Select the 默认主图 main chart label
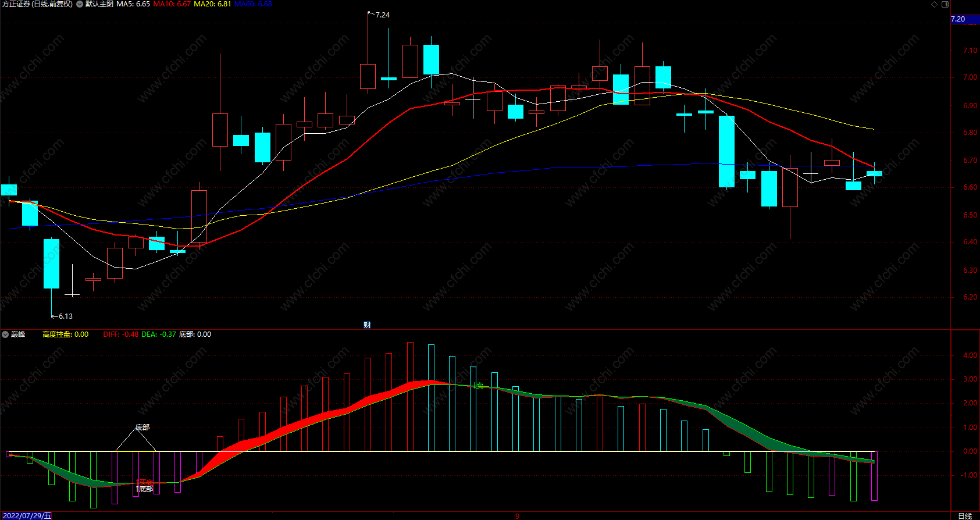Screen dimensions: 980x520 tap(99, 4)
